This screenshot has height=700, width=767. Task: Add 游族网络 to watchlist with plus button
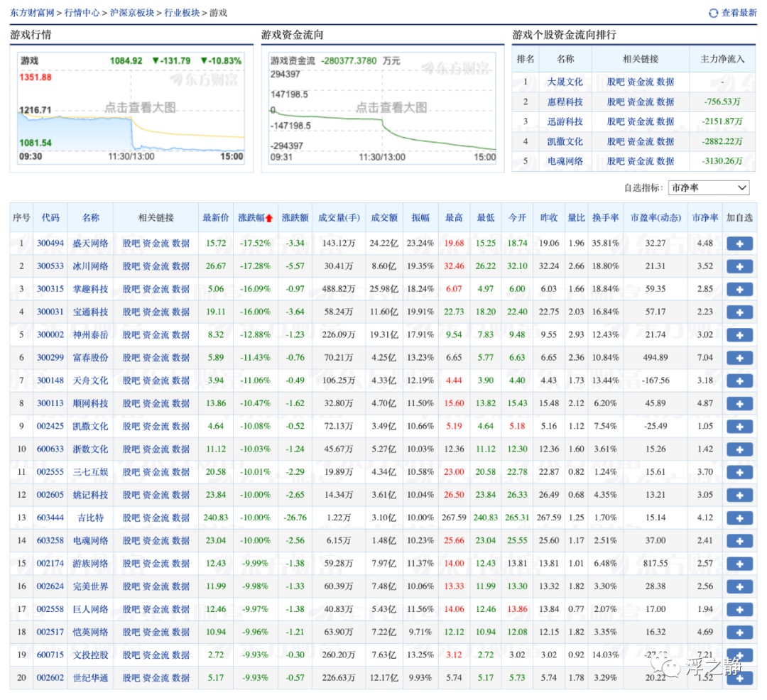pyautogui.click(x=739, y=564)
